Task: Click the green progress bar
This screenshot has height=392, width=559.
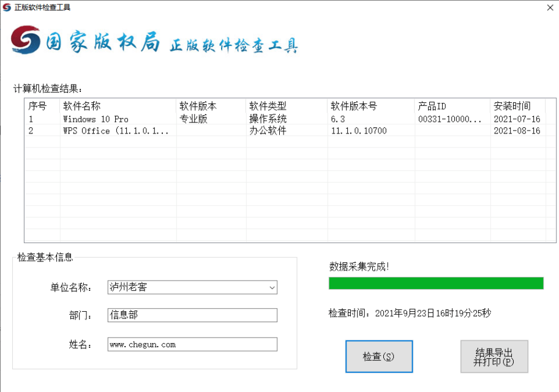Action: pos(436,283)
